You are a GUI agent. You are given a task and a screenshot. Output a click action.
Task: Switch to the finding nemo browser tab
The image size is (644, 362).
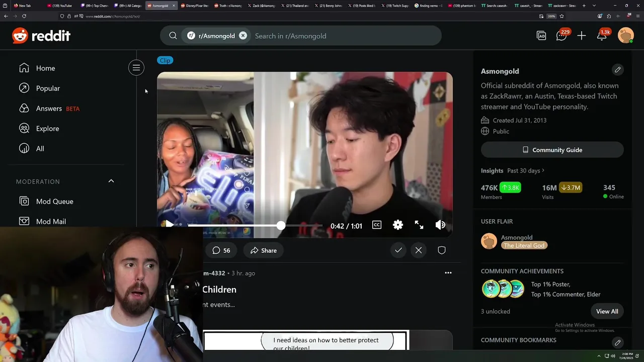pyautogui.click(x=429, y=6)
